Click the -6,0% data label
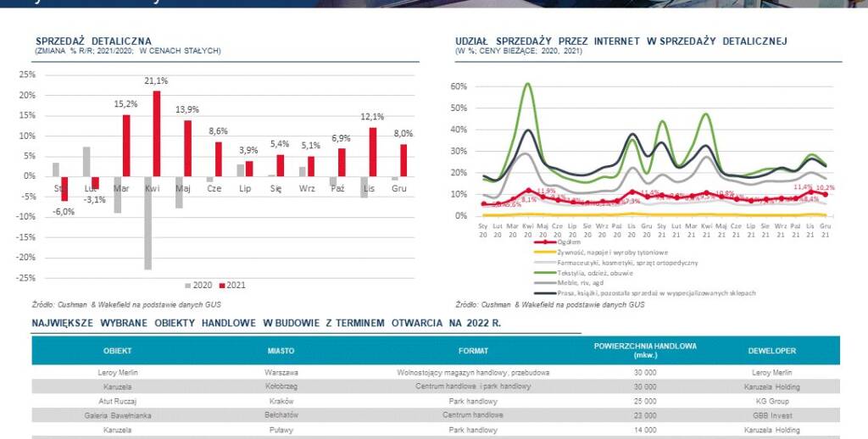 click(x=63, y=211)
